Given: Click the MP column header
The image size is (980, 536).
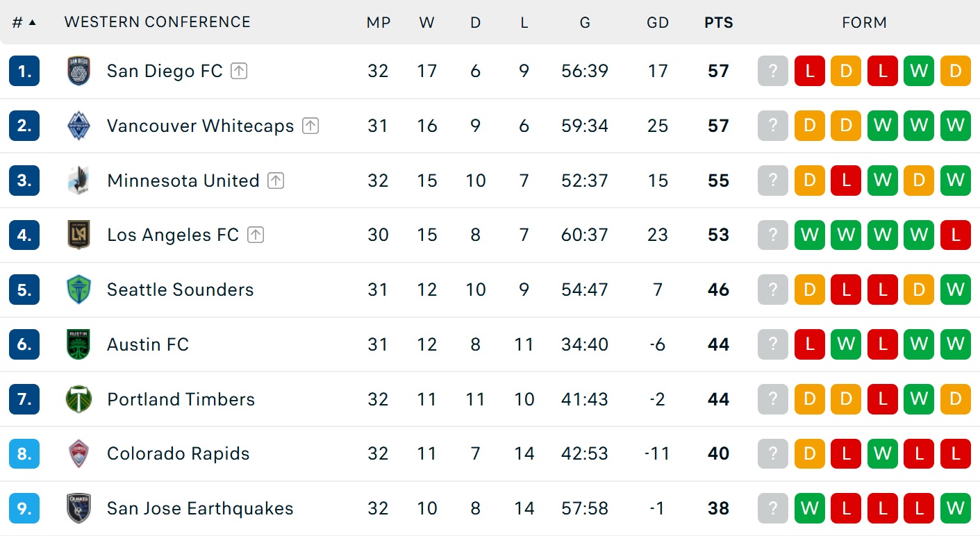Looking at the screenshot, I should pyautogui.click(x=379, y=22).
